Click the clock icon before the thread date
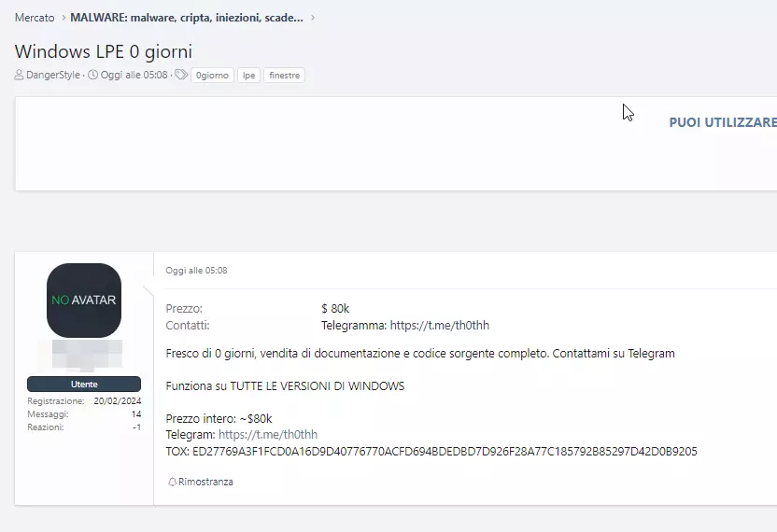Image resolution: width=777 pixels, height=532 pixels. [92, 75]
